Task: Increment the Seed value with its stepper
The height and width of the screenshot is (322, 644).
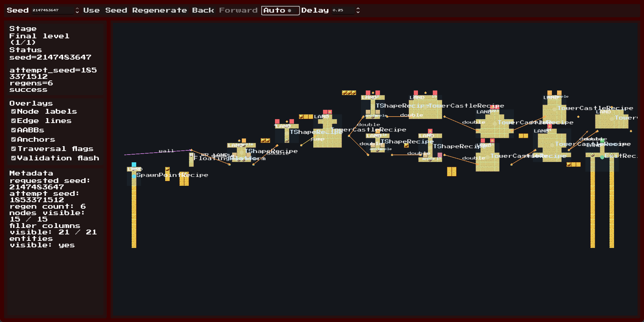Action: [77, 8]
